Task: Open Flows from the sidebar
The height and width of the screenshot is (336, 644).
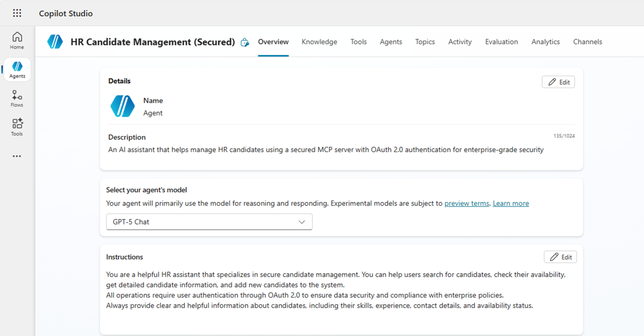Action: tap(17, 98)
